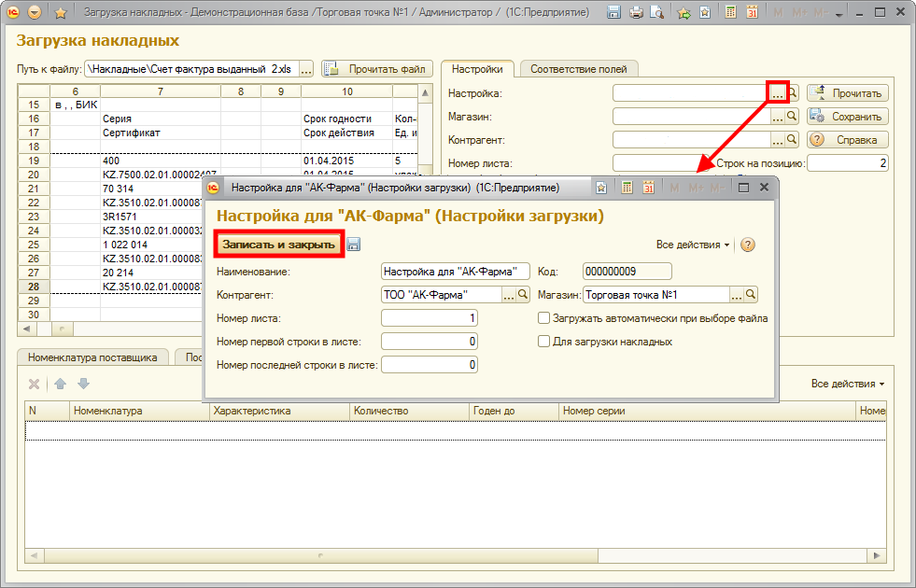Expand 'Все действия' dropdown in the dialog
916x588 pixels.
tap(693, 245)
